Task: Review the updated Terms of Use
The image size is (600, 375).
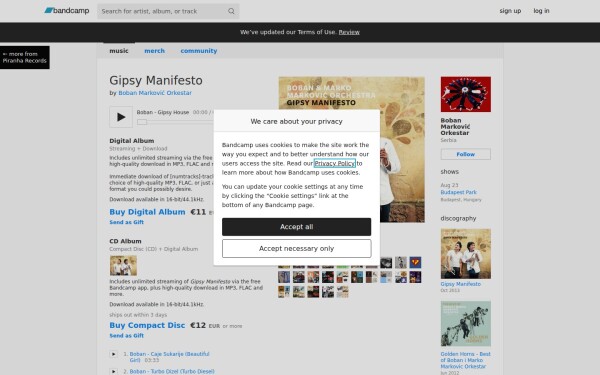Action: coord(349,32)
